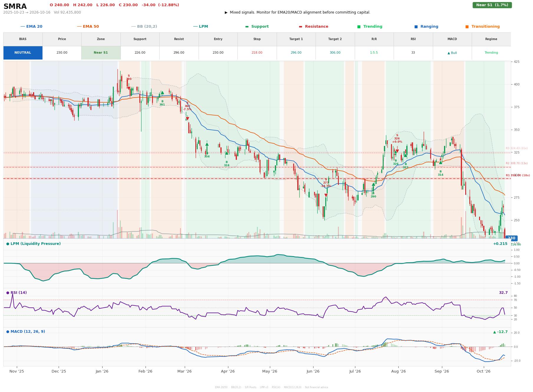The width and height of the screenshot is (533, 392).
Task: Click the red sell arrow under S 395
Action: 129,88
